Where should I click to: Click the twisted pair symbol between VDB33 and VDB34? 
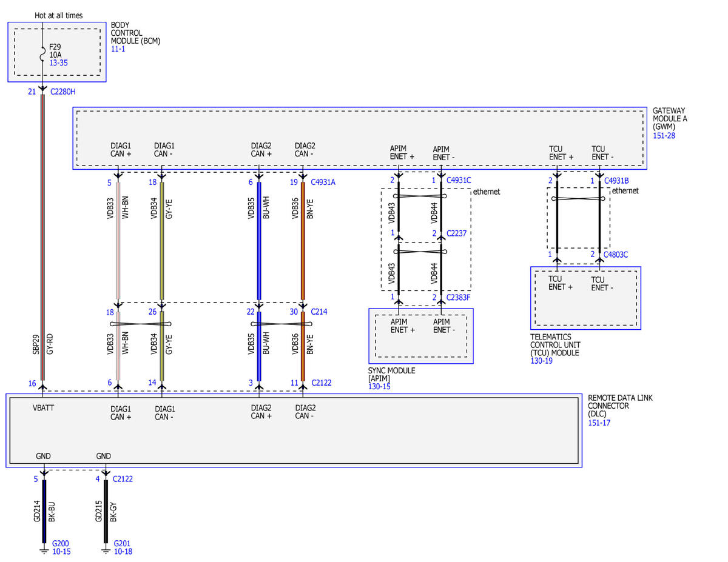point(139,324)
